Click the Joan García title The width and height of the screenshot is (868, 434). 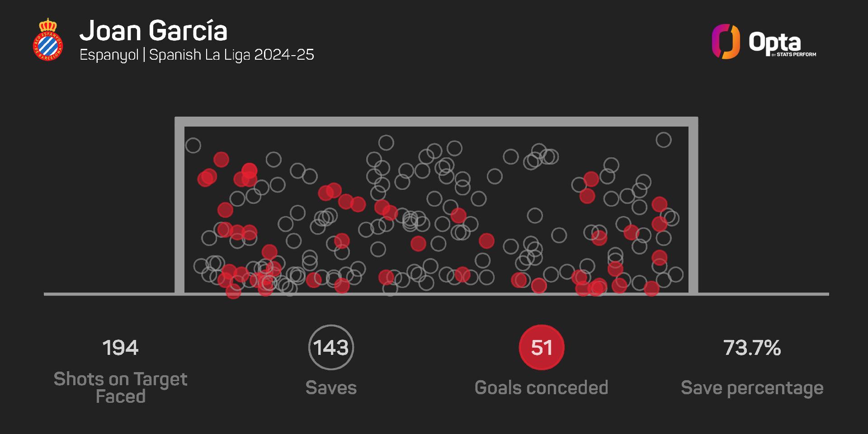tap(153, 31)
